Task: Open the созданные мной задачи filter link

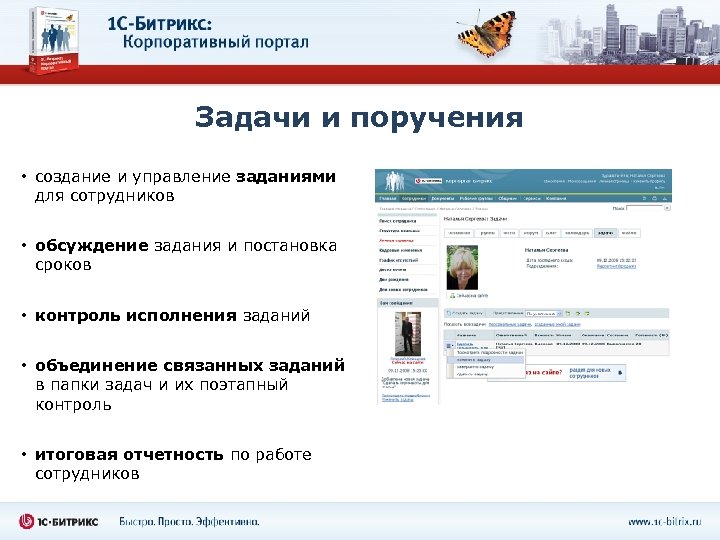Action: pyautogui.click(x=557, y=324)
